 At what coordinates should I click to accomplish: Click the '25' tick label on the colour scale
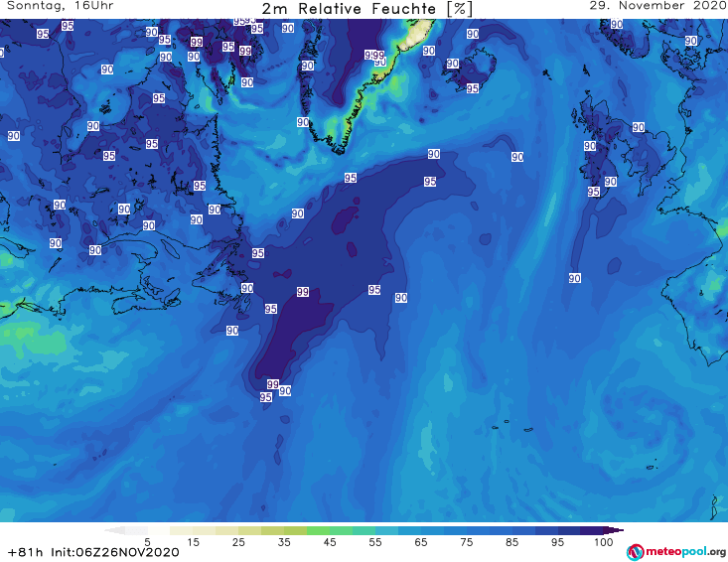[238, 542]
